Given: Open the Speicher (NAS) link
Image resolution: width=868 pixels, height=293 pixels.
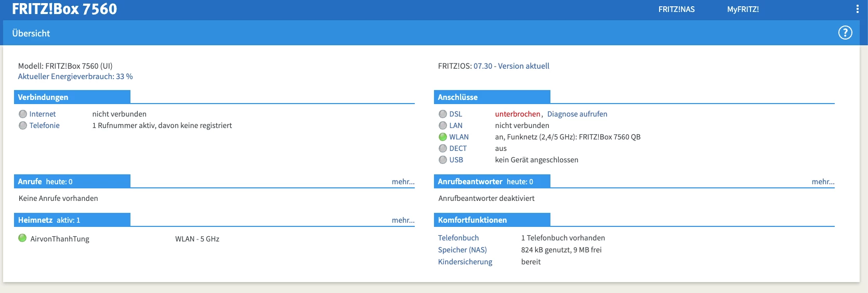Looking at the screenshot, I should click(x=463, y=250).
